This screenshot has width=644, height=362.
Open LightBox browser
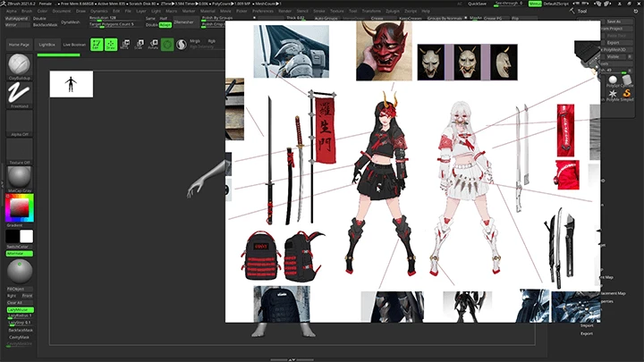(x=47, y=45)
